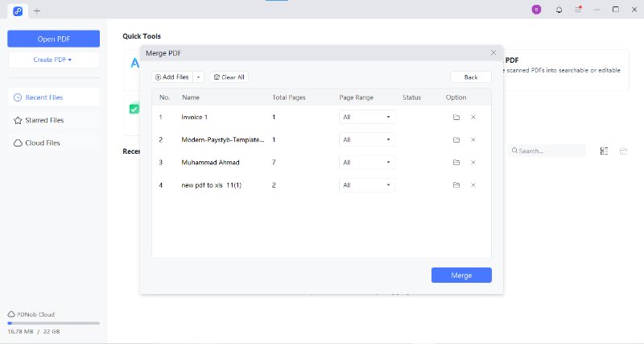Expand Page Range dropdown for Invoice 1
Image resolution: width=644 pixels, height=344 pixels.
(x=367, y=117)
